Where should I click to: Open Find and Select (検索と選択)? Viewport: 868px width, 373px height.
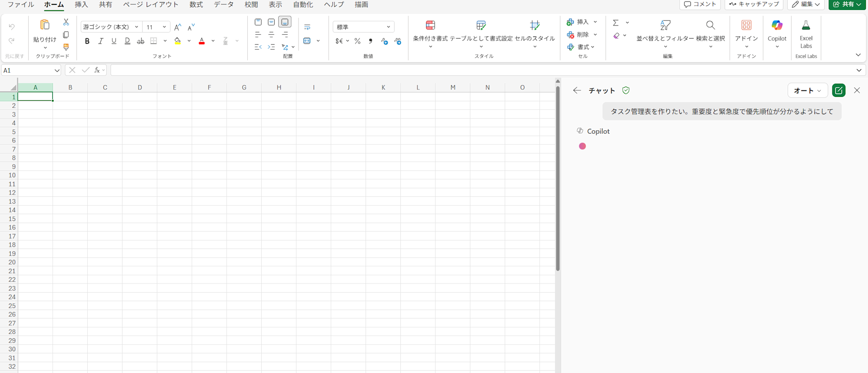tap(710, 31)
